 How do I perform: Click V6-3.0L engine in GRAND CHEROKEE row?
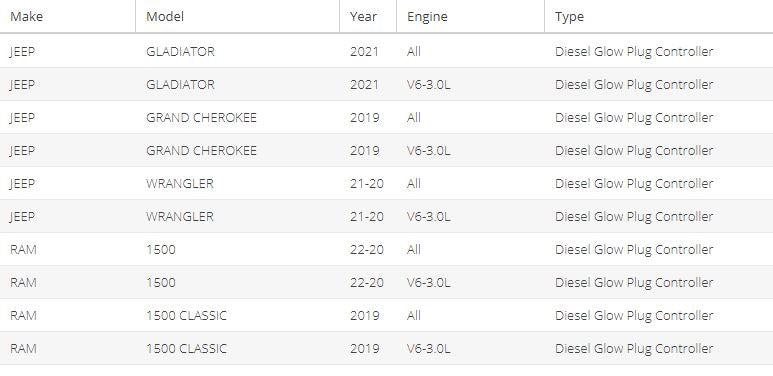tap(428, 150)
